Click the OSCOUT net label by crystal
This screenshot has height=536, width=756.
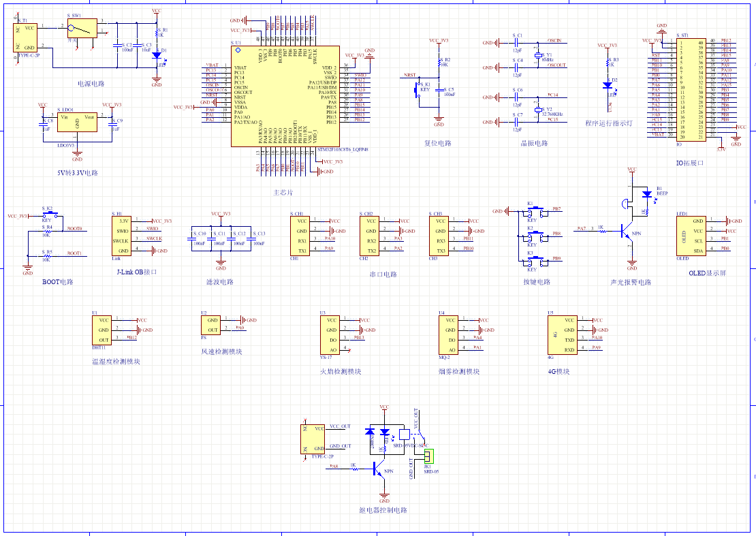coord(556,65)
